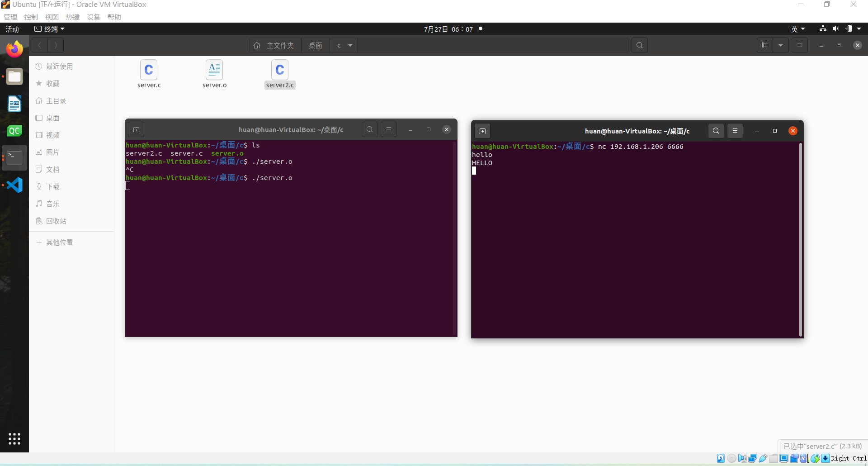The image size is (868, 466).
Task: Open Firefox from the dock
Action: [14, 49]
